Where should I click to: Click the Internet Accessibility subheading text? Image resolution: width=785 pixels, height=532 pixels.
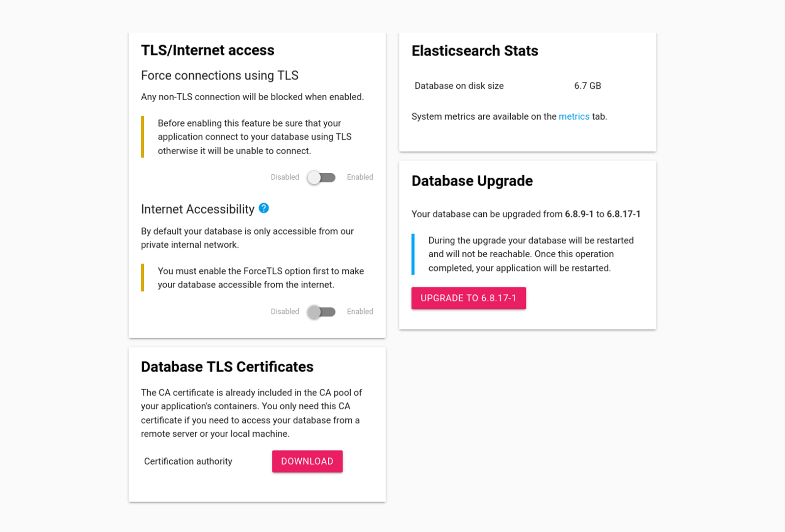click(x=197, y=209)
